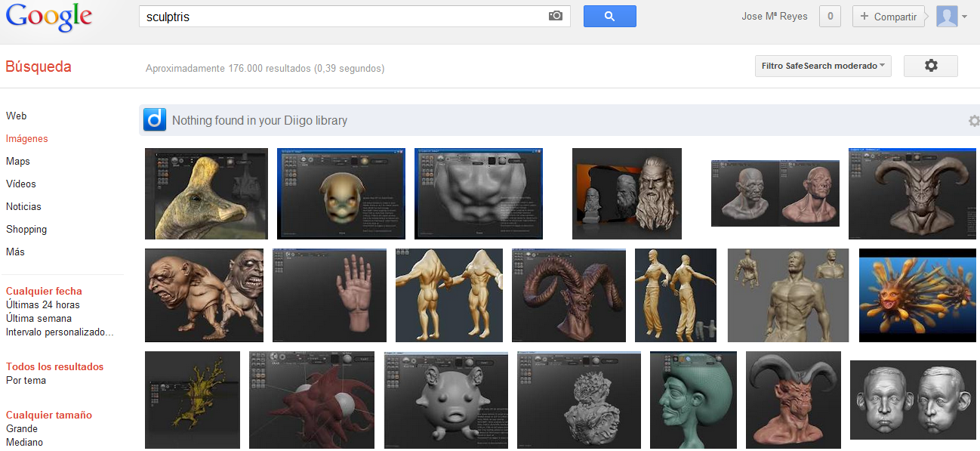The height and width of the screenshot is (451, 980).
Task: Open the two grey faces thumbnail
Action: click(x=913, y=400)
